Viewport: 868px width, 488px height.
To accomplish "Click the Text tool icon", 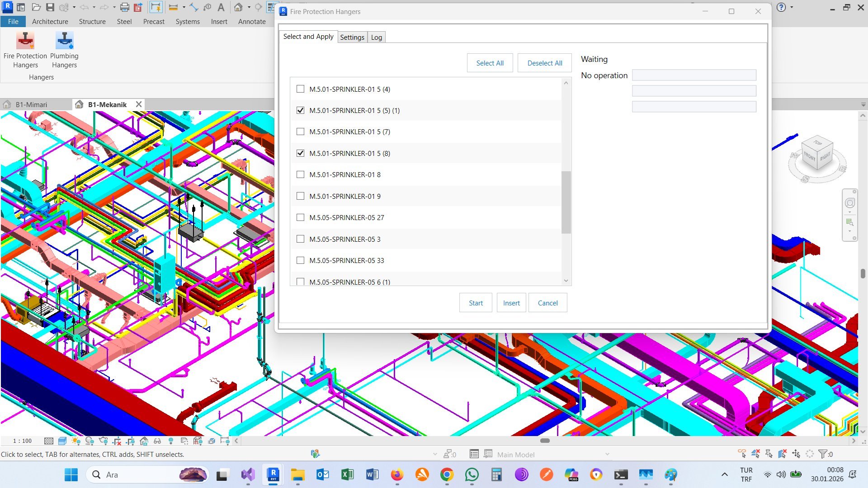I will click(221, 7).
